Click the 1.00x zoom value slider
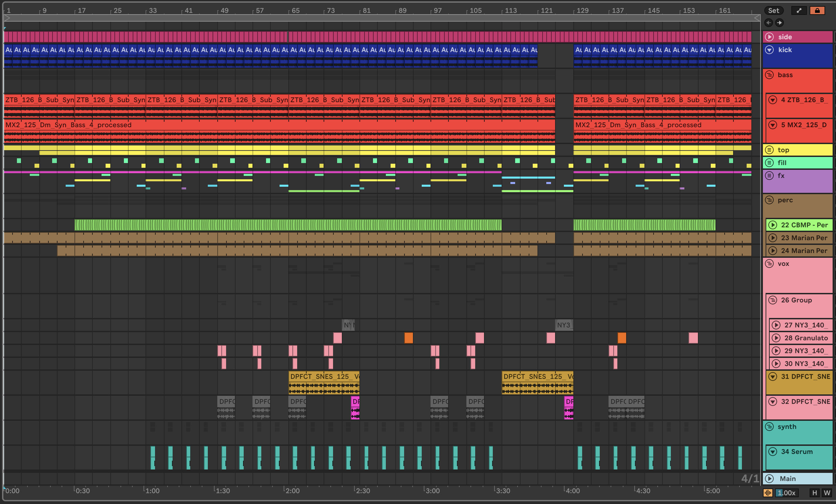The height and width of the screenshot is (504, 836). [x=787, y=493]
